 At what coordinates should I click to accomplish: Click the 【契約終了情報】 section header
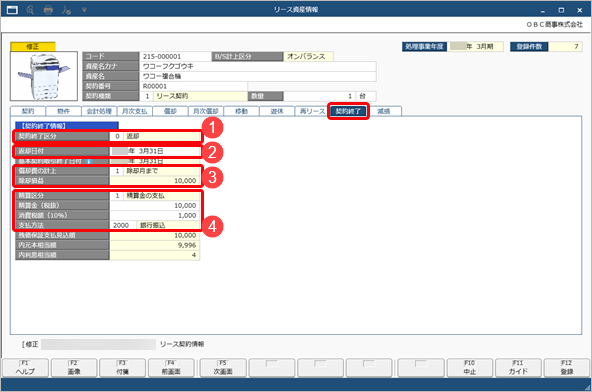[67, 126]
